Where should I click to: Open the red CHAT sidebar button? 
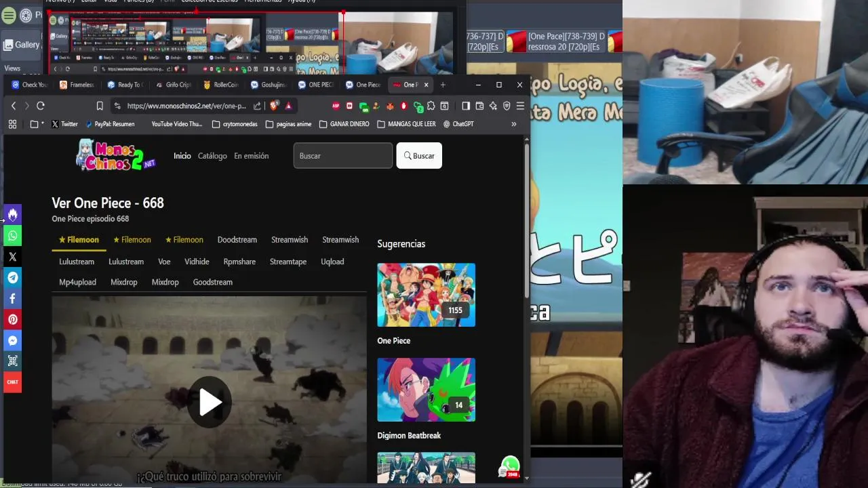(12, 382)
